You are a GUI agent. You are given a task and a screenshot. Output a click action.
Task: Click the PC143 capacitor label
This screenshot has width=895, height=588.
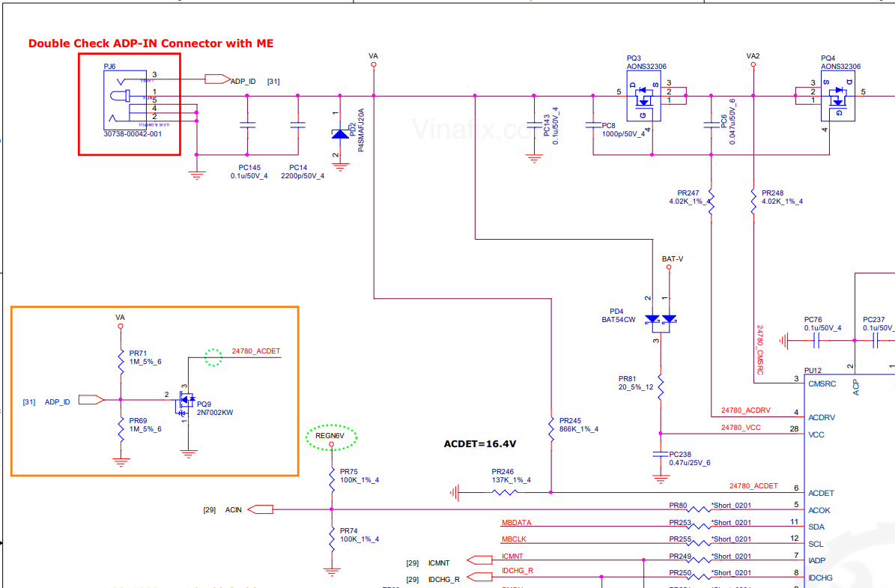546,126
